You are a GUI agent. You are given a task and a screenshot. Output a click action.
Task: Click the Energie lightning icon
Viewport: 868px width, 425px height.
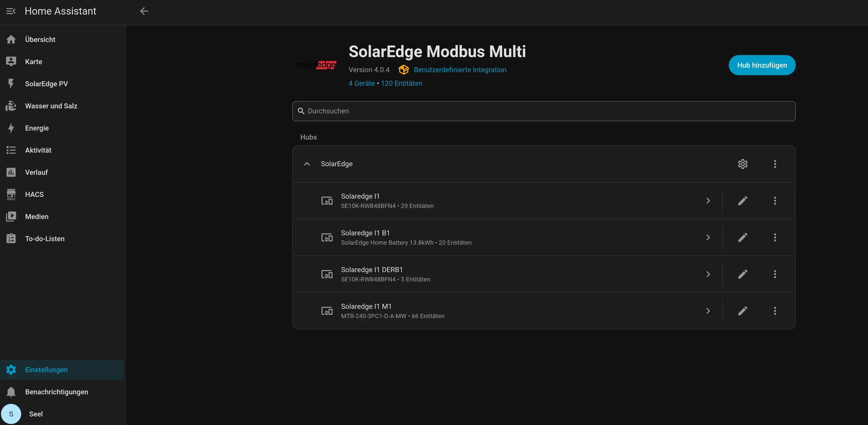pos(11,128)
